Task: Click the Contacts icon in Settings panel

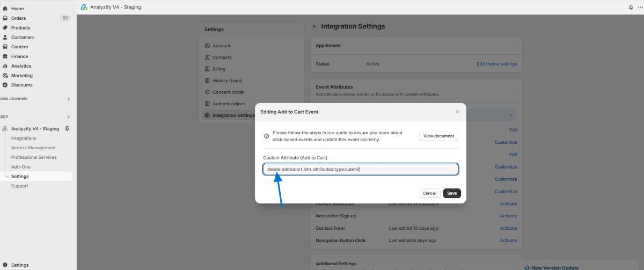Action: (208, 57)
